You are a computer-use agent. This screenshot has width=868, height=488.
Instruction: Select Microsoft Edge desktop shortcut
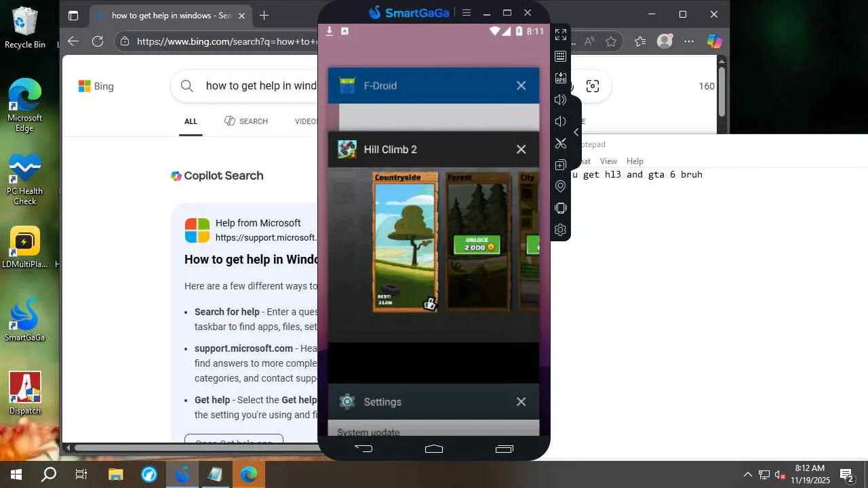click(25, 104)
